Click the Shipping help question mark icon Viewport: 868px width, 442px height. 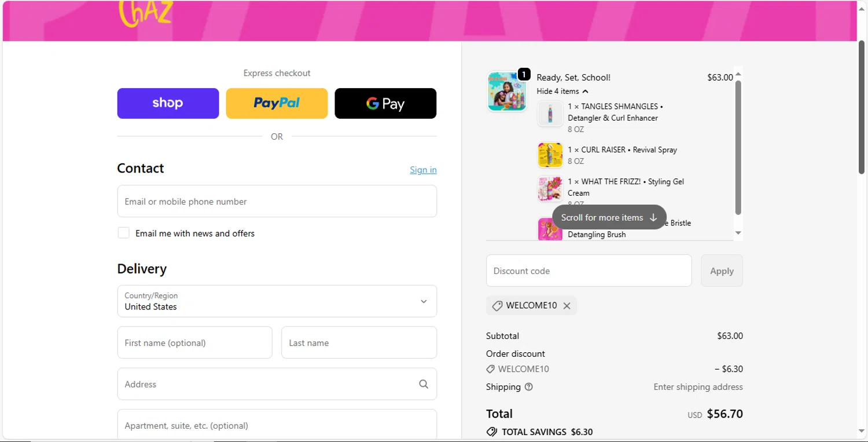coord(528,387)
